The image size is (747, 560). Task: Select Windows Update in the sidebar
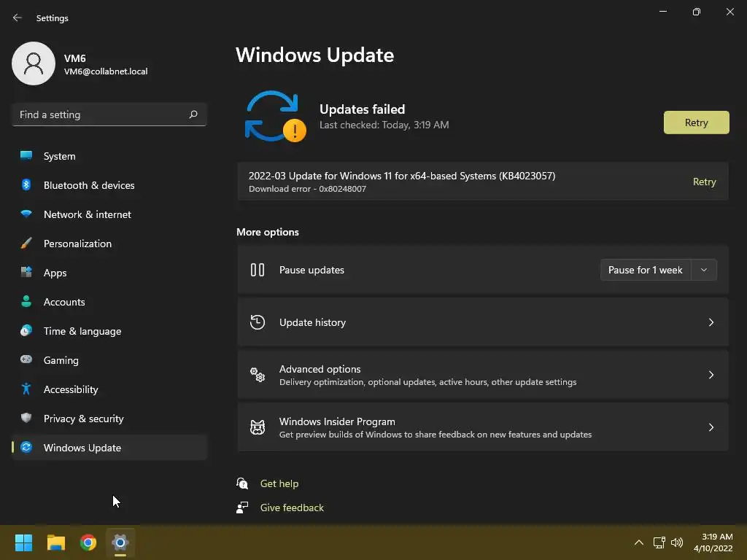[109, 447]
